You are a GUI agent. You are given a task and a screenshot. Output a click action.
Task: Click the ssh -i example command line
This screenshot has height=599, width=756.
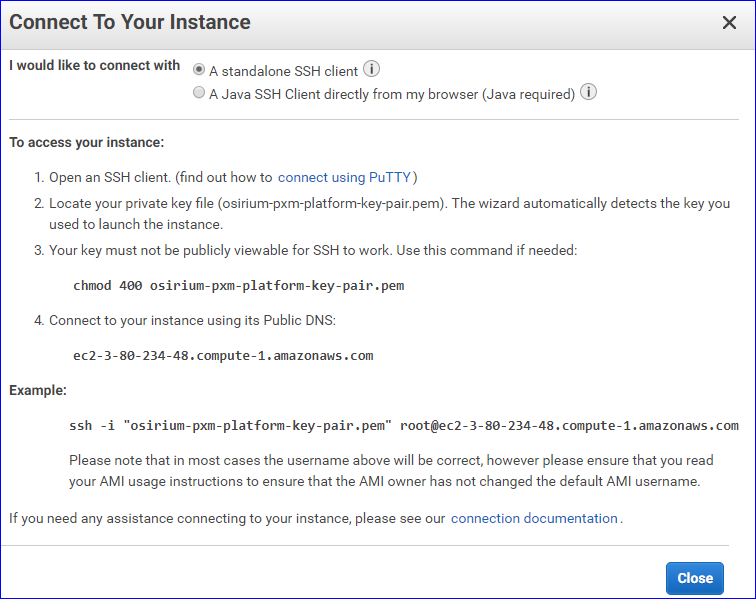pyautogui.click(x=403, y=425)
